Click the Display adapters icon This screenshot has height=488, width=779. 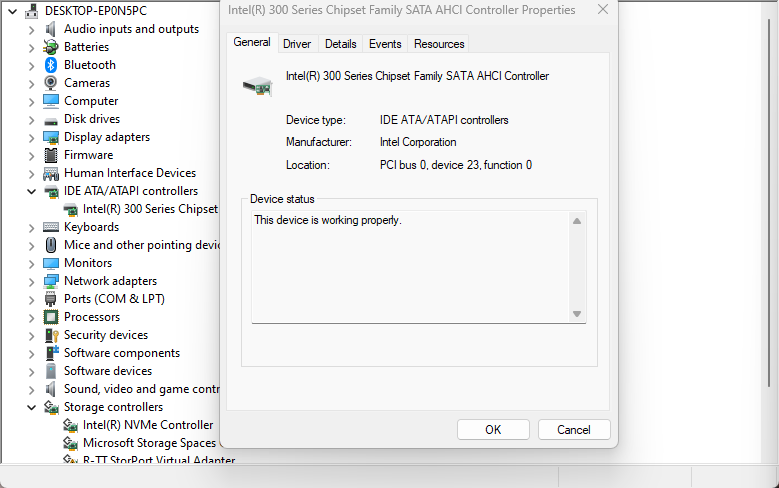(51, 137)
